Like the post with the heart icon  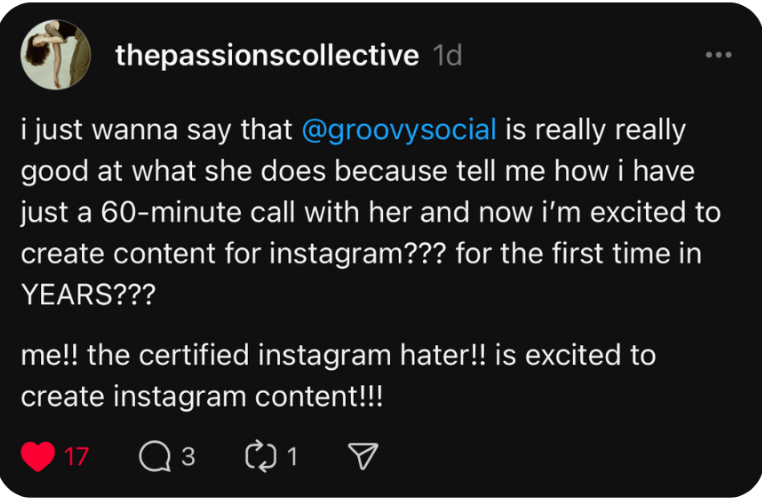[38, 457]
